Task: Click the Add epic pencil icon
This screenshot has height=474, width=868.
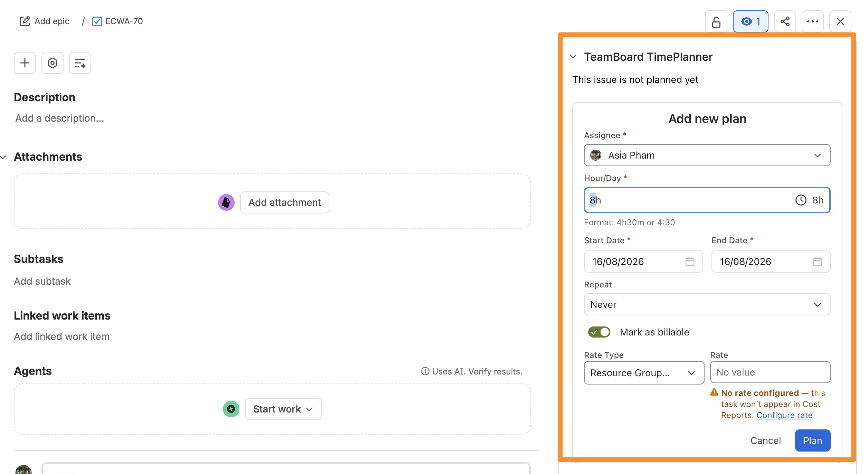Action: pos(25,21)
